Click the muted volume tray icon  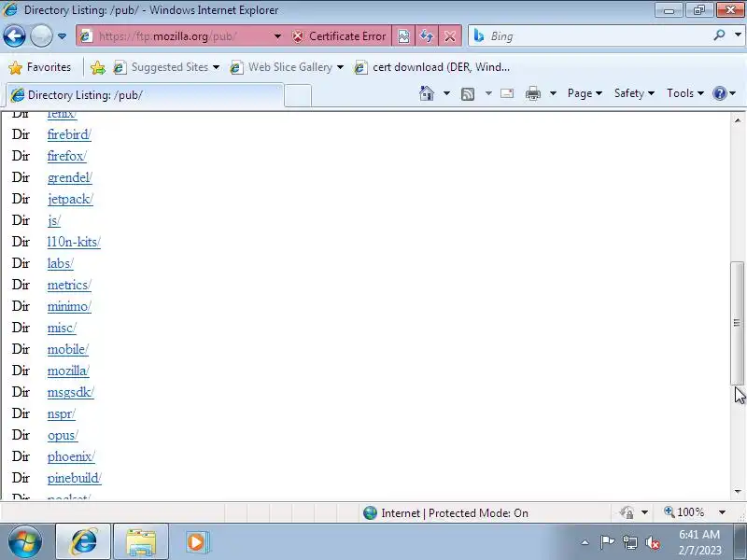(x=652, y=542)
